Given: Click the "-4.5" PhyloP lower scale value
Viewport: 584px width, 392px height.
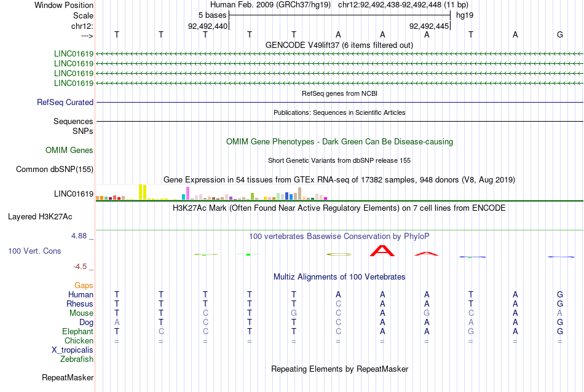Looking at the screenshot, I should click(x=80, y=266).
